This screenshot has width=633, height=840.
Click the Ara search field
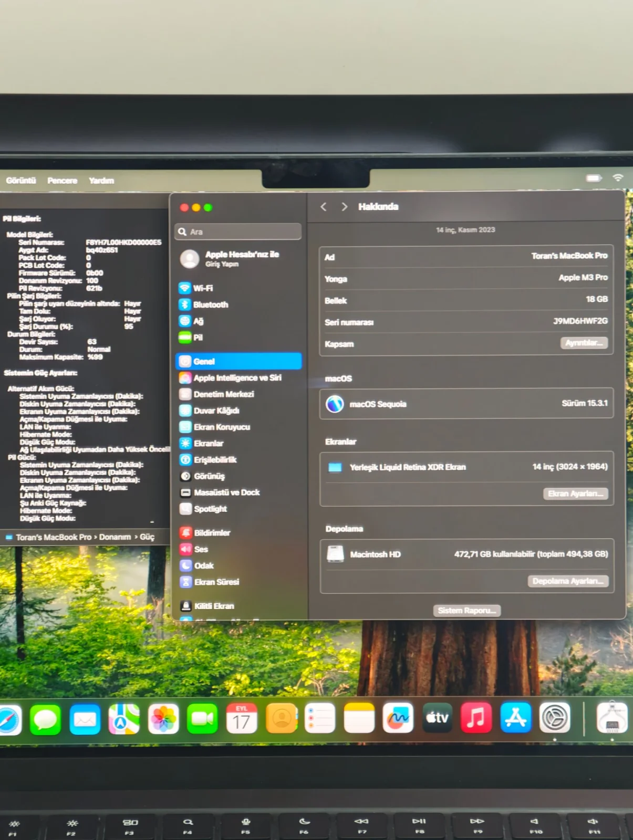click(238, 232)
